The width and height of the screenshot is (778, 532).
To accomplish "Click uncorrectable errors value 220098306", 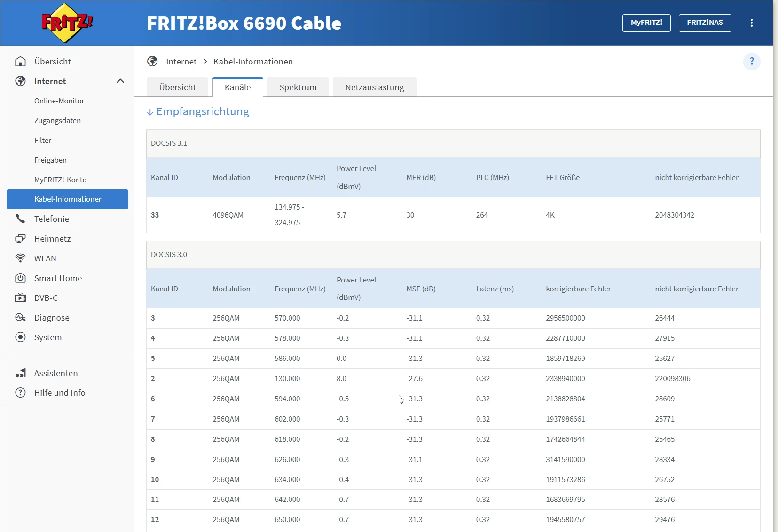I will coord(673,379).
